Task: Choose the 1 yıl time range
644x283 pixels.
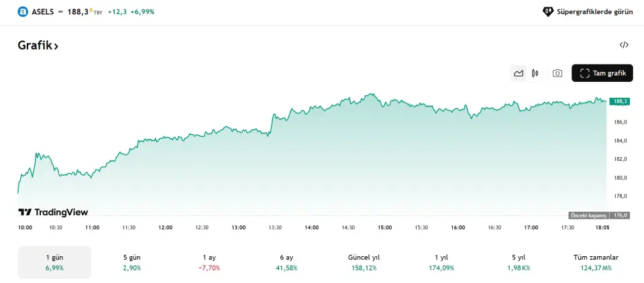Action: pos(441,262)
